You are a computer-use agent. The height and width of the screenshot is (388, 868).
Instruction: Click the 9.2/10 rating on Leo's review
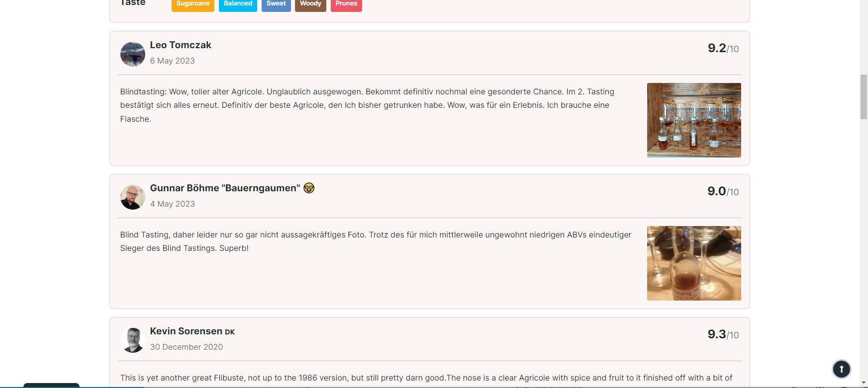[723, 48]
